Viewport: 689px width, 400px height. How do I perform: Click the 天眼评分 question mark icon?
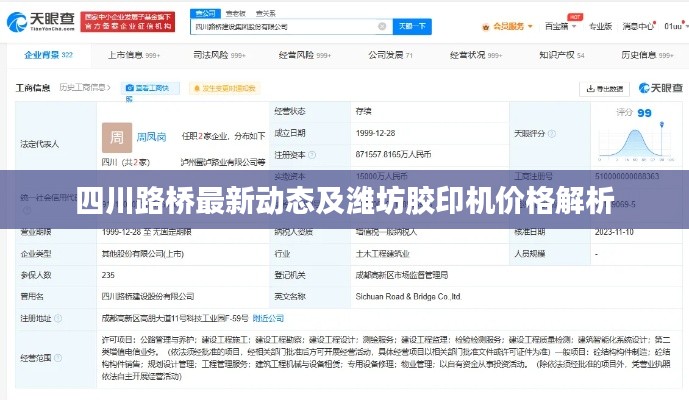tap(552, 132)
